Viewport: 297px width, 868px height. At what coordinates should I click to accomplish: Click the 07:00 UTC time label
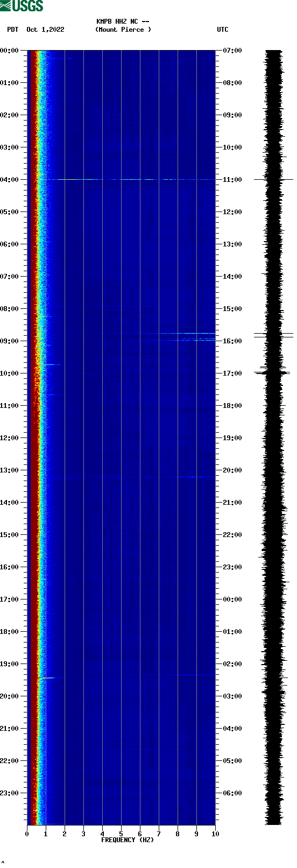(x=232, y=51)
